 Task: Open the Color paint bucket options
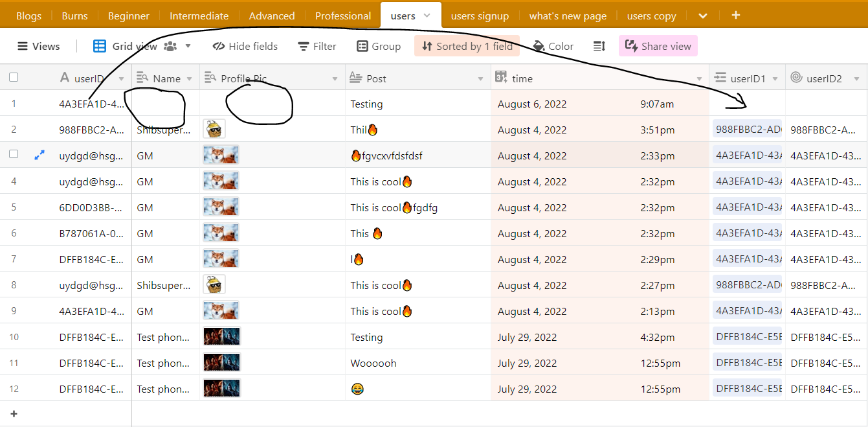tap(553, 46)
